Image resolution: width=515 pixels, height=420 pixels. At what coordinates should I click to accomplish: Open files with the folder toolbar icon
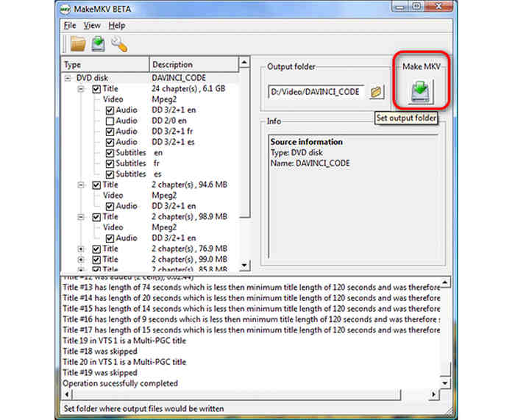click(78, 44)
